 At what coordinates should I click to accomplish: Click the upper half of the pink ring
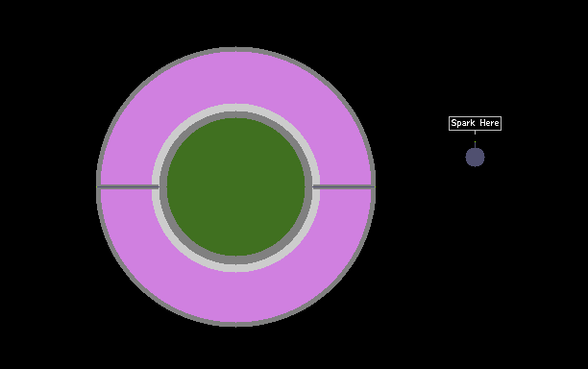[236, 78]
